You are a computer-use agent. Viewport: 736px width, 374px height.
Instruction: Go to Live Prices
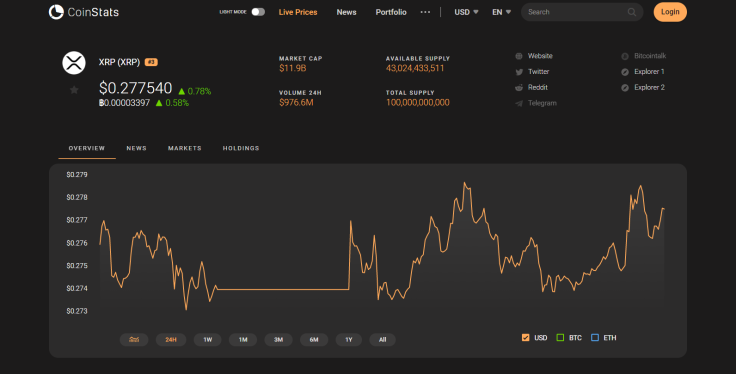[298, 12]
